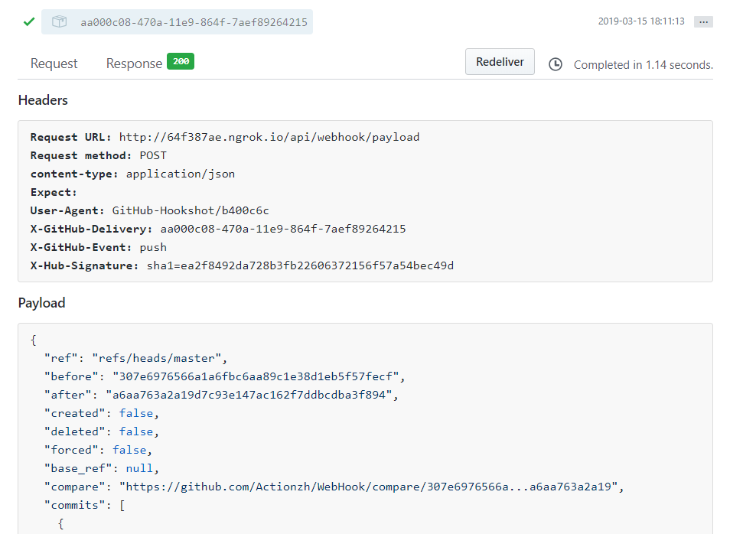756x534 pixels.
Task: Click the package icon beside the delivery ID
Action: point(59,21)
